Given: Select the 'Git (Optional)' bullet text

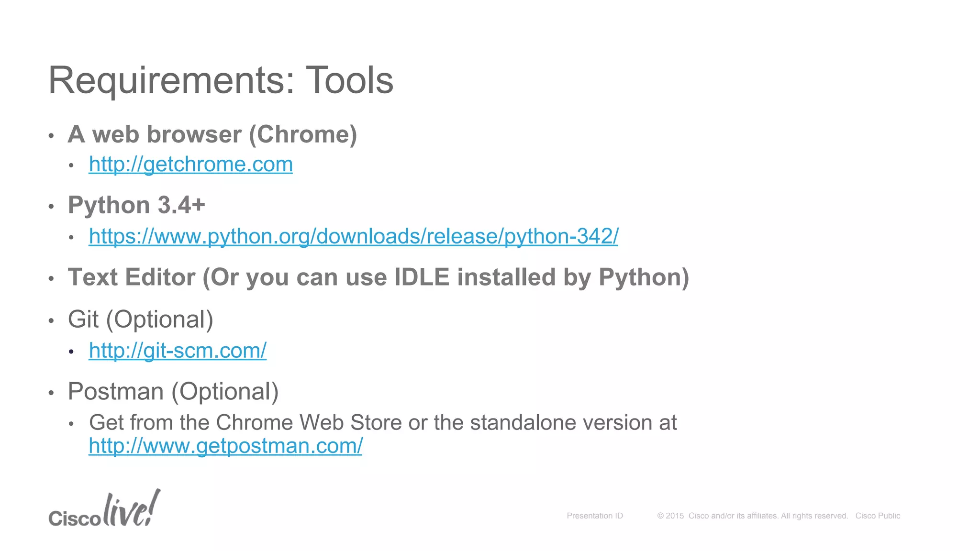Looking at the screenshot, I should pyautogui.click(x=140, y=320).
